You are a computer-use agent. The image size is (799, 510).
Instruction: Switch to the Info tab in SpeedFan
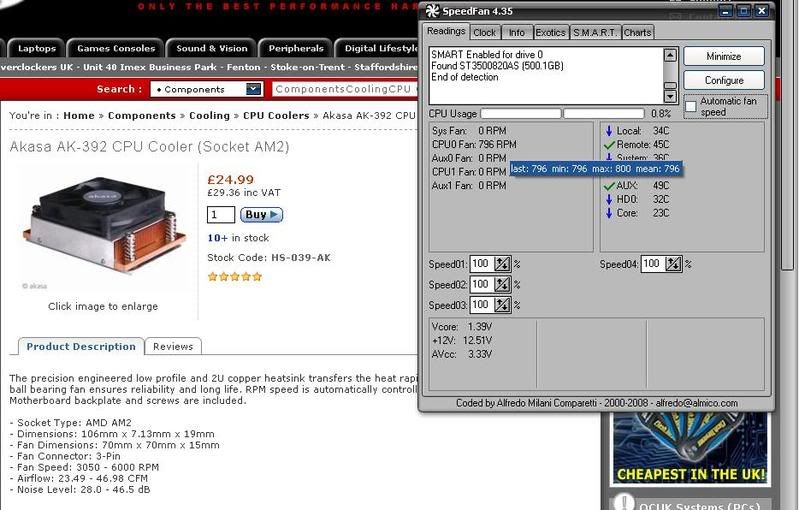pyautogui.click(x=516, y=33)
